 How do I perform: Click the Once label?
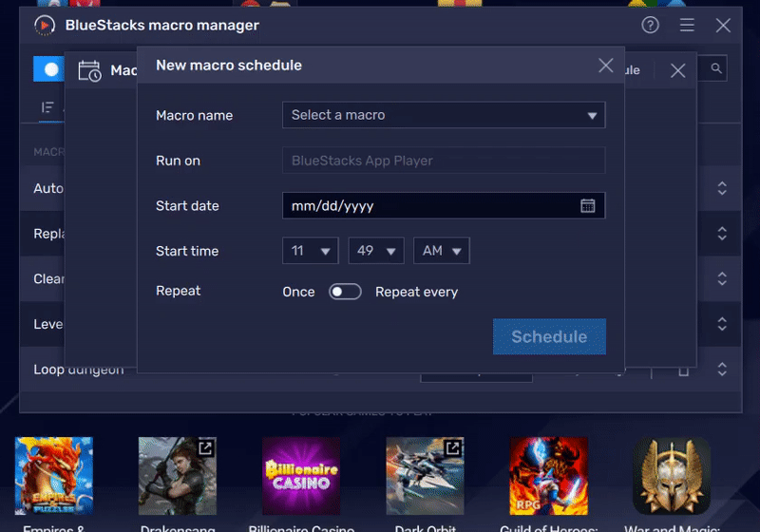[298, 293]
